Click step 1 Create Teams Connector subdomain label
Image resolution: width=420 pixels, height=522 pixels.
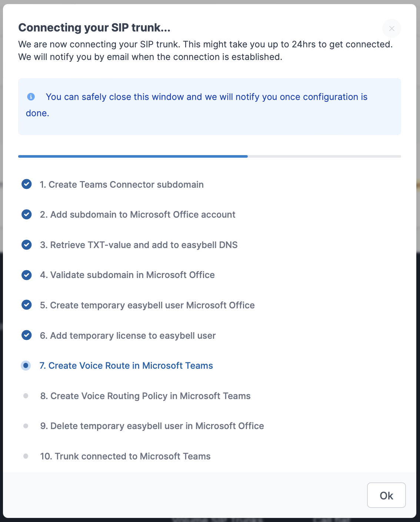pos(122,185)
